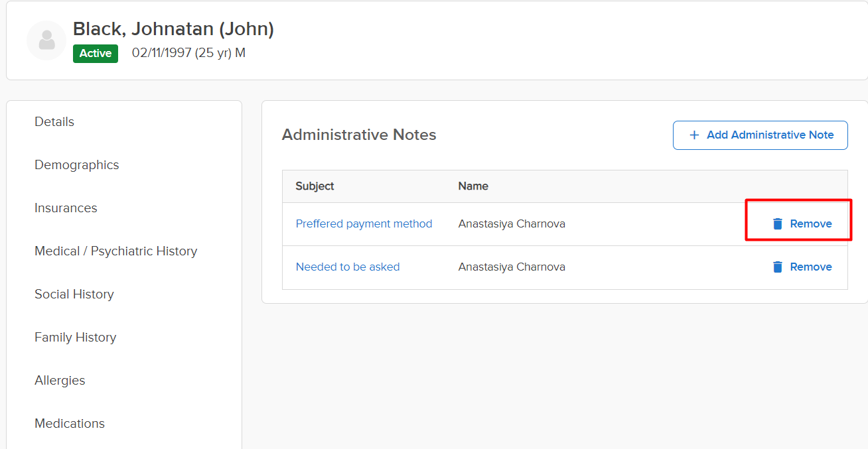
Task: Open the Allergies section
Action: click(60, 381)
